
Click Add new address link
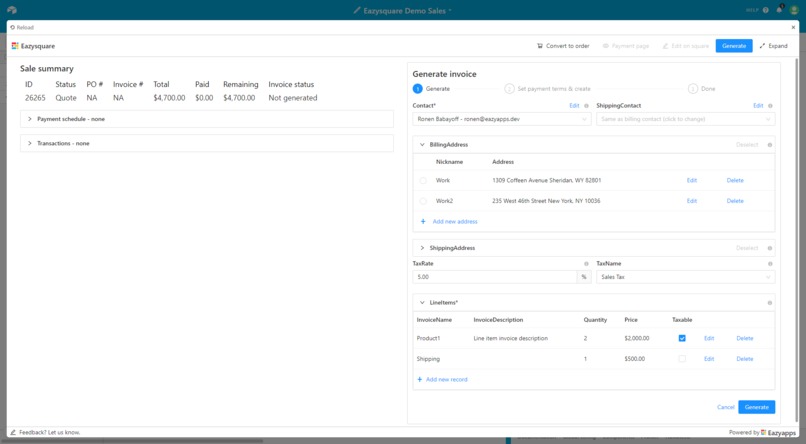(455, 221)
